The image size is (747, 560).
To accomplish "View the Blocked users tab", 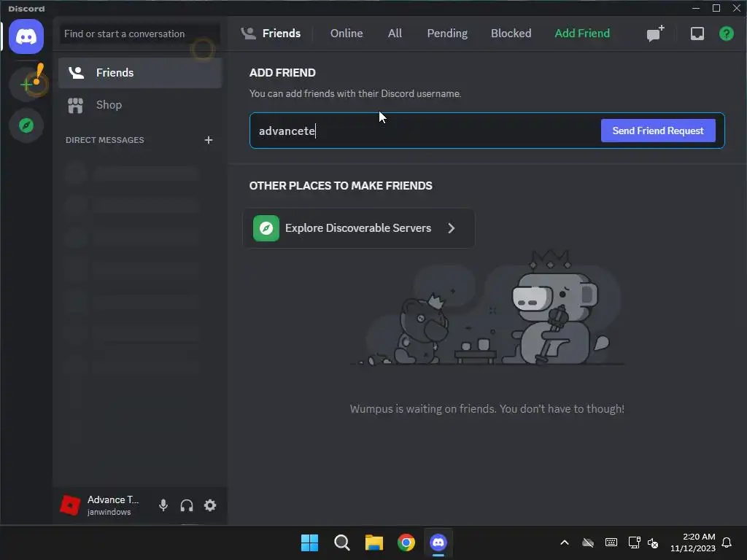I will (x=511, y=34).
